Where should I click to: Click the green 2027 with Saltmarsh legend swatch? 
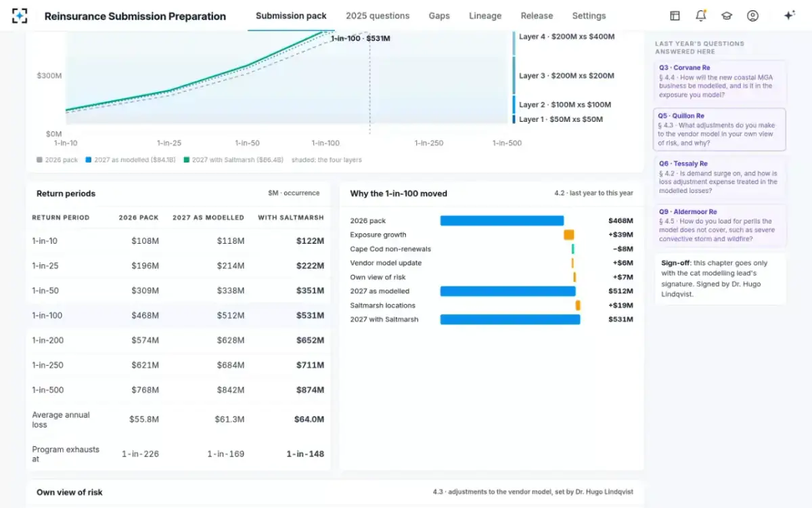coord(186,160)
